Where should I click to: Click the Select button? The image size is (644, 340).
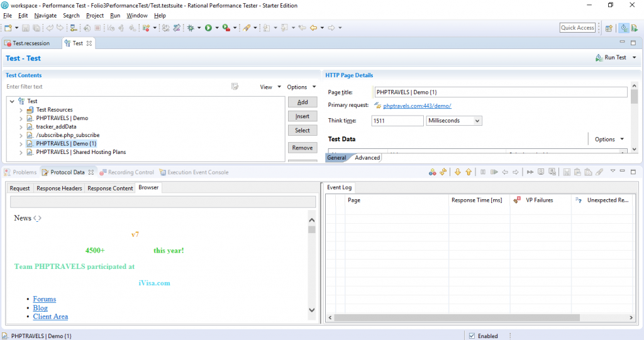(x=303, y=130)
